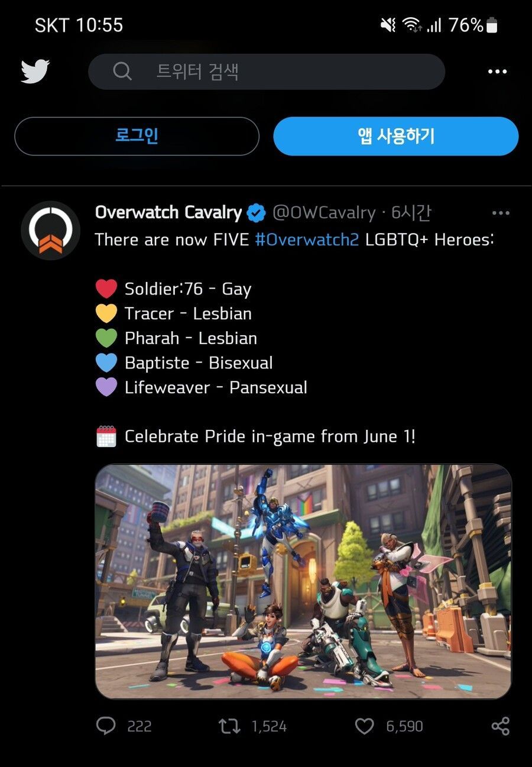Screen dimensions: 532x767
Task: Click the Overwatch Cavalry profile avatar
Action: (x=51, y=231)
